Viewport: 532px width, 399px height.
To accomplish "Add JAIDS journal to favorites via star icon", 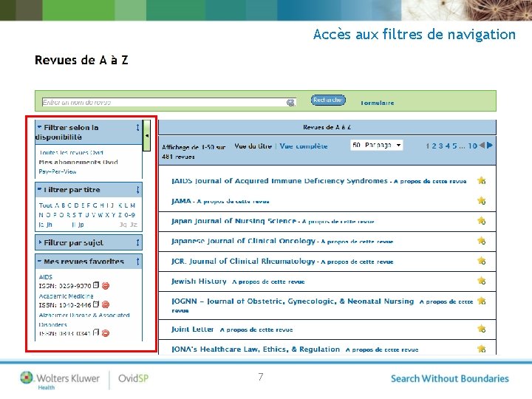I will pyautogui.click(x=482, y=180).
